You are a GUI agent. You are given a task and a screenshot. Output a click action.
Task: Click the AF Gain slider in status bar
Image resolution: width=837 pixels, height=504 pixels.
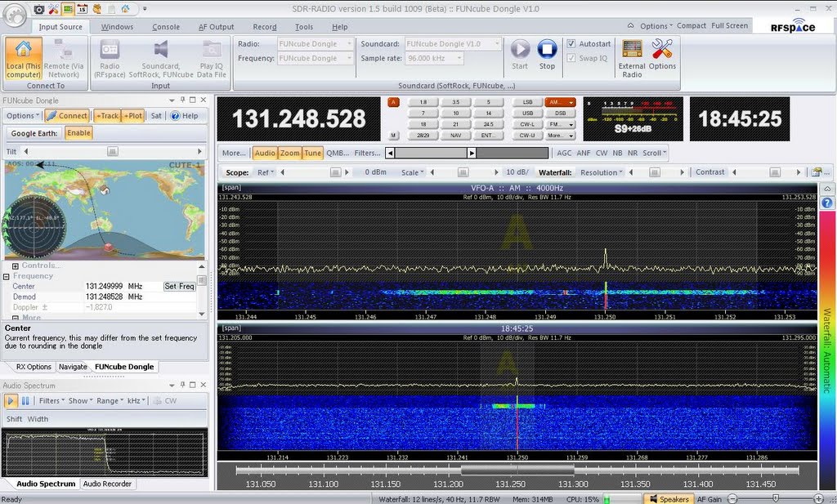click(775, 498)
